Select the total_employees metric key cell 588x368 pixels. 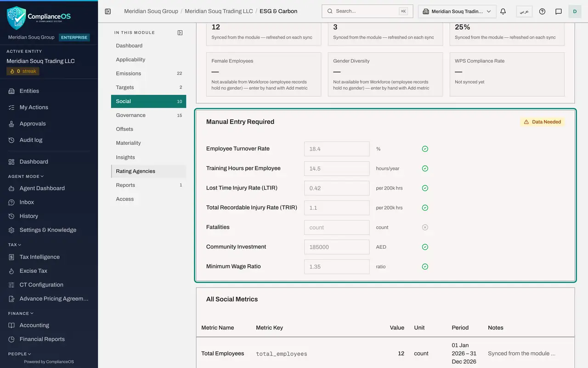click(282, 354)
